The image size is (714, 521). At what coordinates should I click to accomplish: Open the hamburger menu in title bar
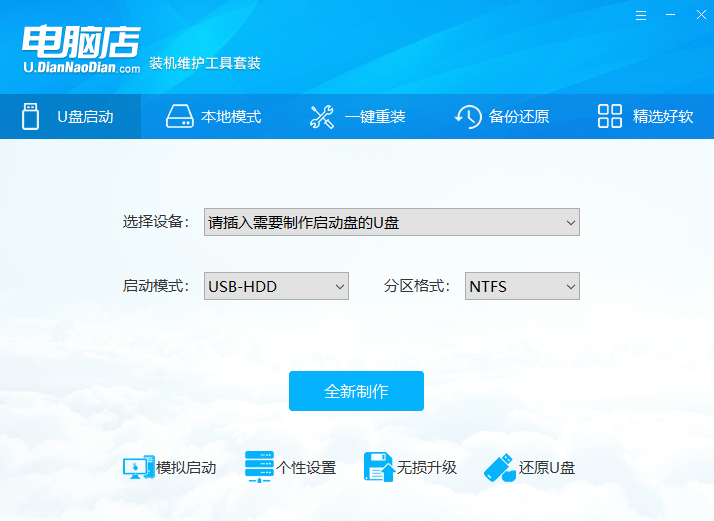point(641,16)
